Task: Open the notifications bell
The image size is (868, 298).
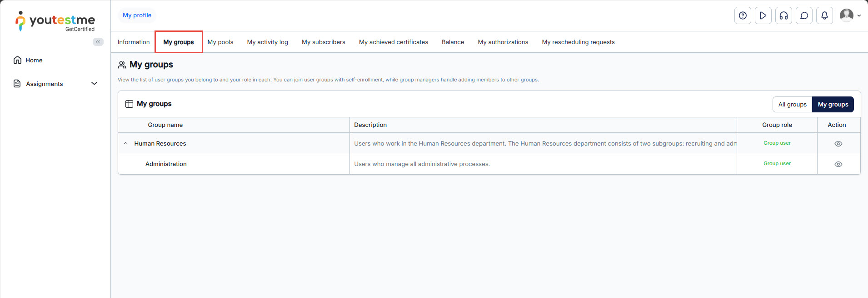Action: point(824,15)
